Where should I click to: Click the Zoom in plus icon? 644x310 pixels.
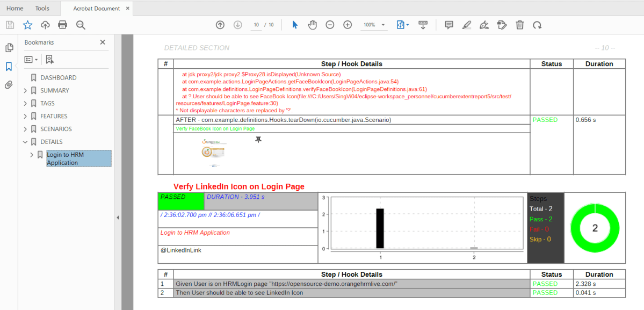(x=348, y=25)
